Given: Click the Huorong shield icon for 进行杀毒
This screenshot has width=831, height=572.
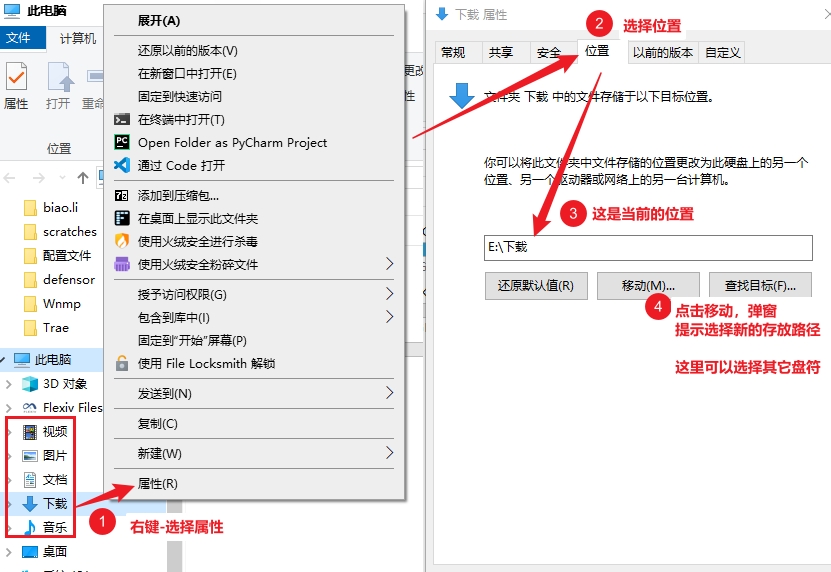Looking at the screenshot, I should click(x=122, y=241).
